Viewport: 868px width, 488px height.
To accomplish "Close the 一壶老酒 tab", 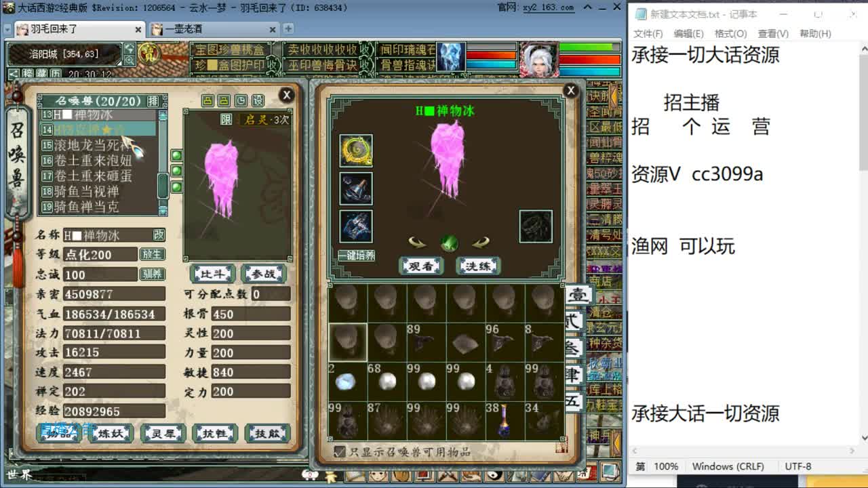I will (x=273, y=29).
